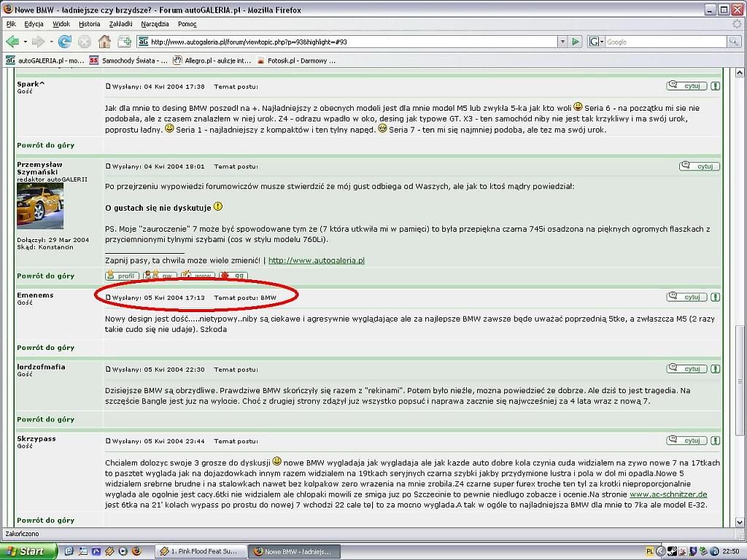
Task: Open the www.ac-schnitzer.de link
Action: tap(668, 494)
